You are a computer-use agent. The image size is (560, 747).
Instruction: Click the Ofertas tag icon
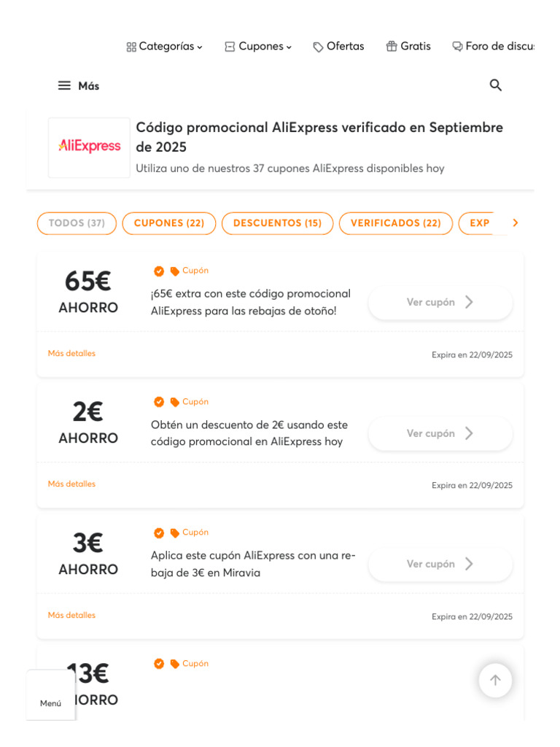pos(318,47)
